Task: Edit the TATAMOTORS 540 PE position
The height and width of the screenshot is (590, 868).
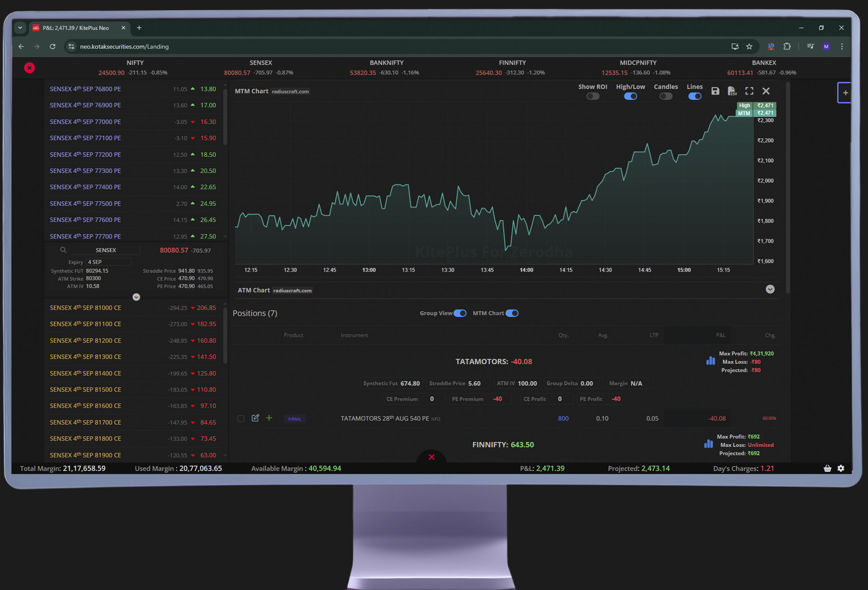Action: pos(255,418)
